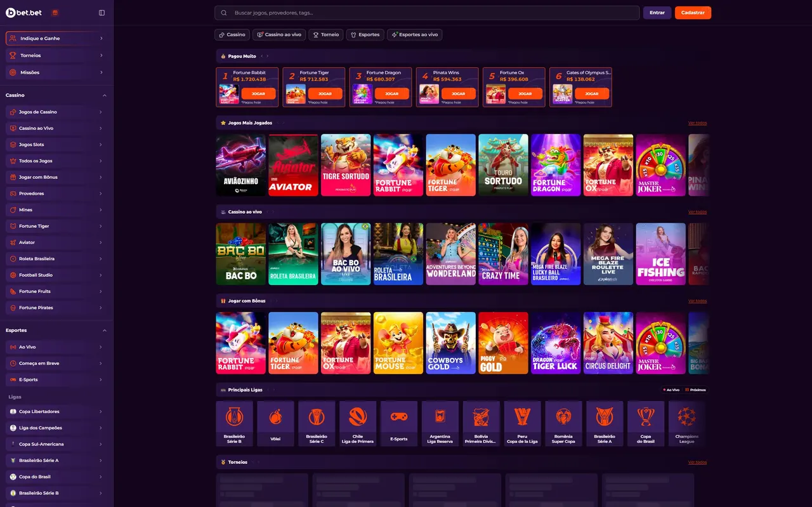
Task: Collapse the Esportes sidebar section
Action: pos(105,331)
